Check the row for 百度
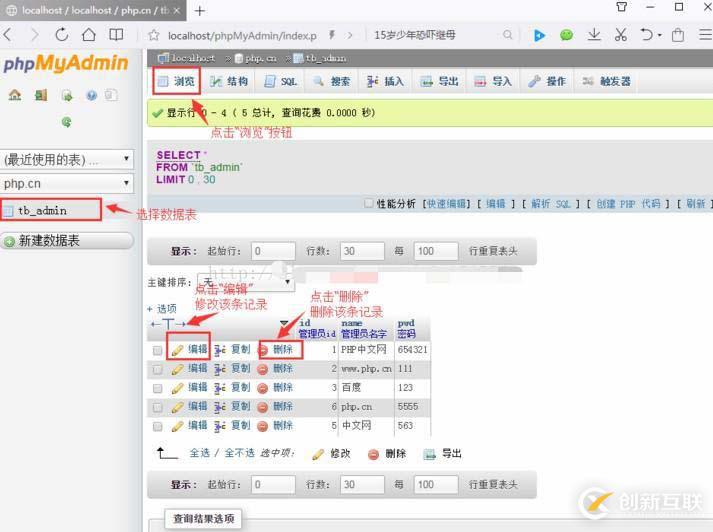The height and width of the screenshot is (532, 713). (157, 388)
